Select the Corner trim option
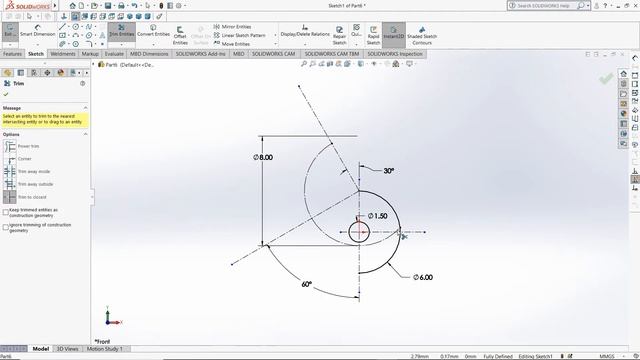 coord(18,159)
